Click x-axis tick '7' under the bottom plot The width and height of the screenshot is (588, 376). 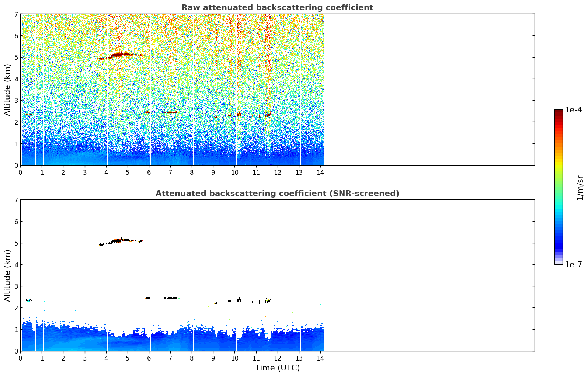point(170,358)
